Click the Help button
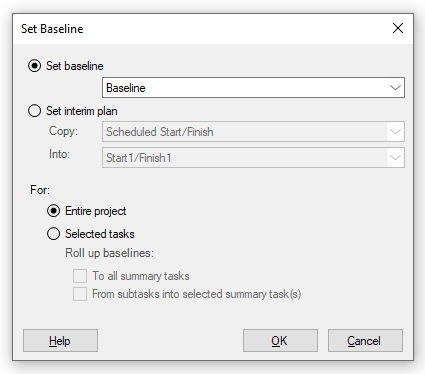The image size is (425, 374). 60,341
